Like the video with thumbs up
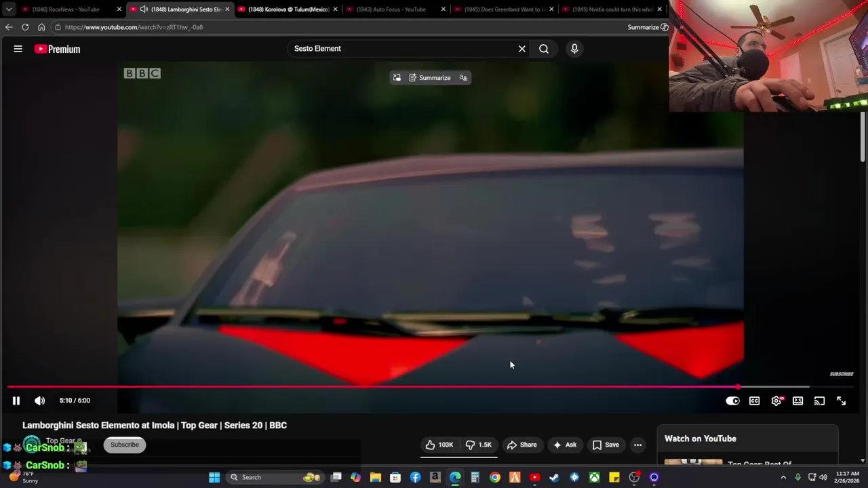The image size is (868, 488). pos(439,445)
